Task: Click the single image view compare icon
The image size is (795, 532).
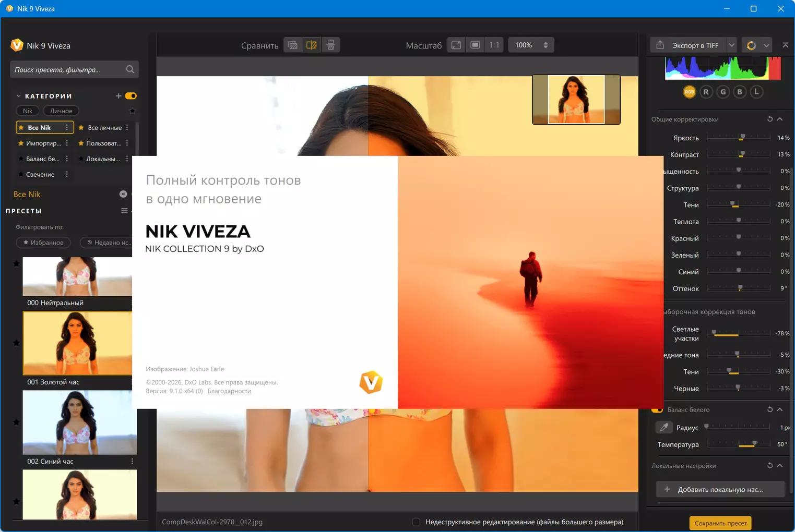Action: [293, 45]
